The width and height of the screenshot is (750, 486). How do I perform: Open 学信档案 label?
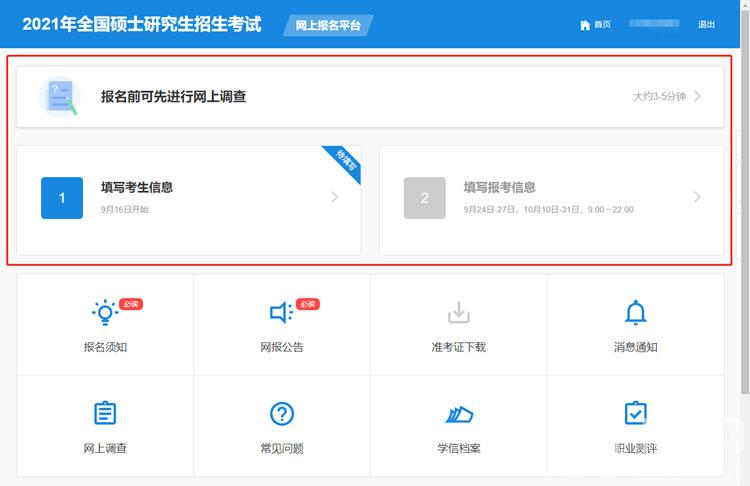point(459,448)
